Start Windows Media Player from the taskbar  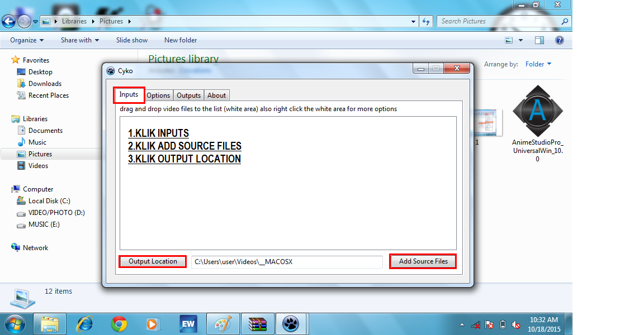pyautogui.click(x=151, y=324)
